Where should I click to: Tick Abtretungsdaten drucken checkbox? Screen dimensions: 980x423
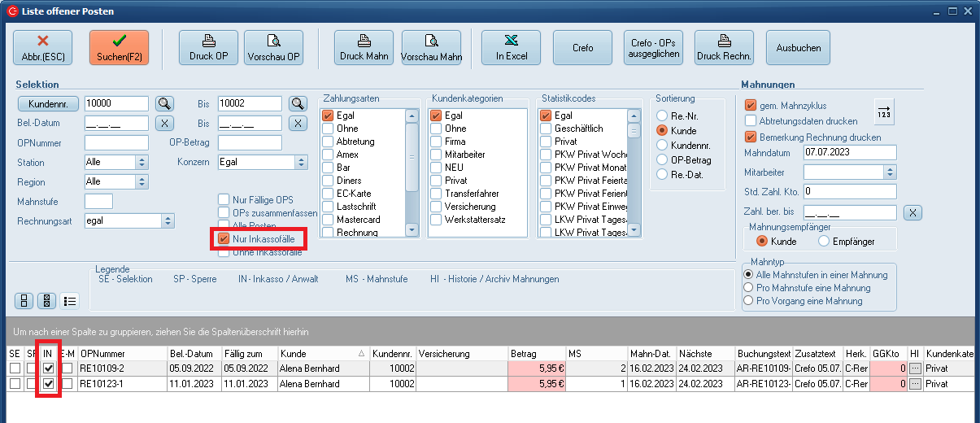click(751, 120)
